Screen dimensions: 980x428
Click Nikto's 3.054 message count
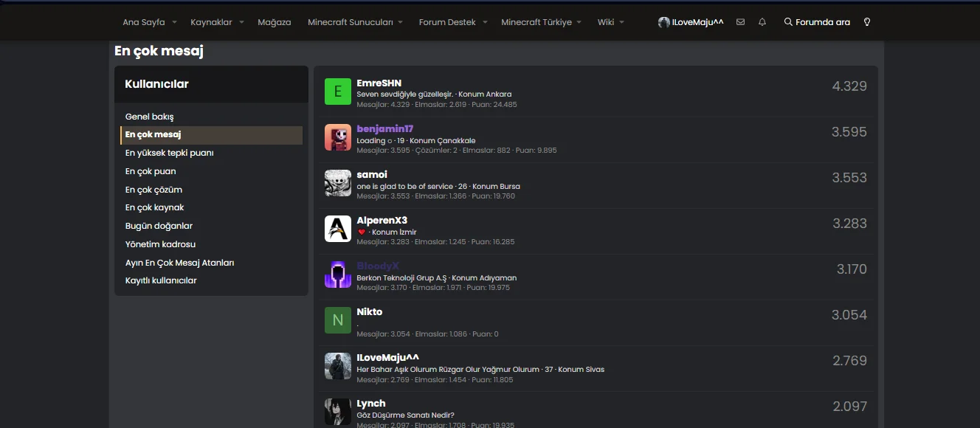[849, 315]
